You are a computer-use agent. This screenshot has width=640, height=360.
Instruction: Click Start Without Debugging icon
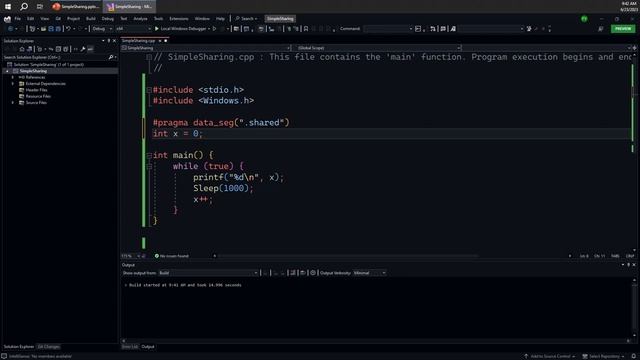pos(215,29)
